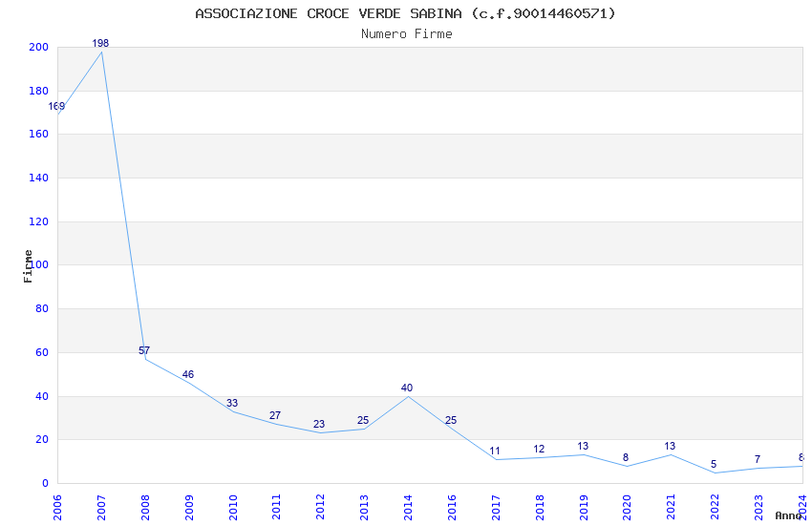Click the x-axis year label 2021
This screenshot has height=525, width=812.
672,508
